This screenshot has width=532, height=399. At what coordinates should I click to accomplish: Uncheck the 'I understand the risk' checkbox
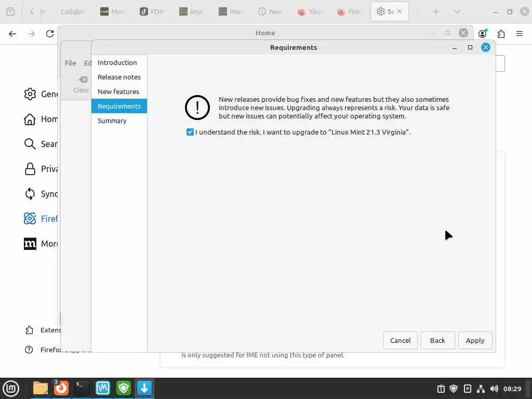[190, 132]
